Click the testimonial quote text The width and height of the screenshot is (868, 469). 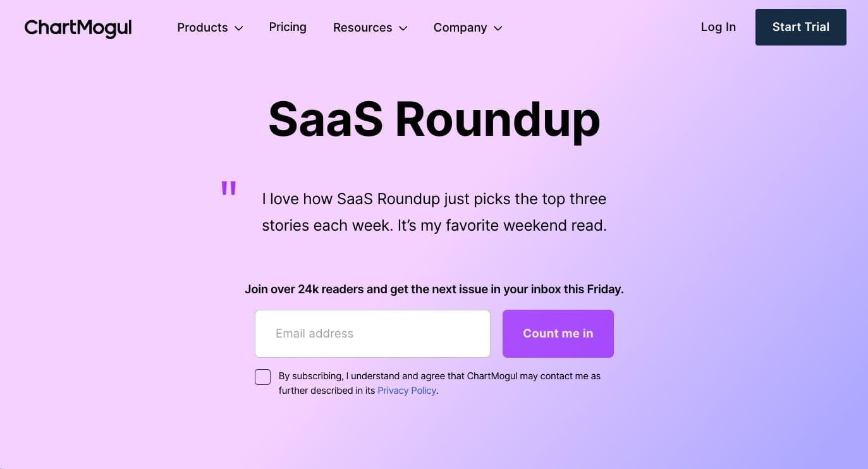(x=434, y=212)
